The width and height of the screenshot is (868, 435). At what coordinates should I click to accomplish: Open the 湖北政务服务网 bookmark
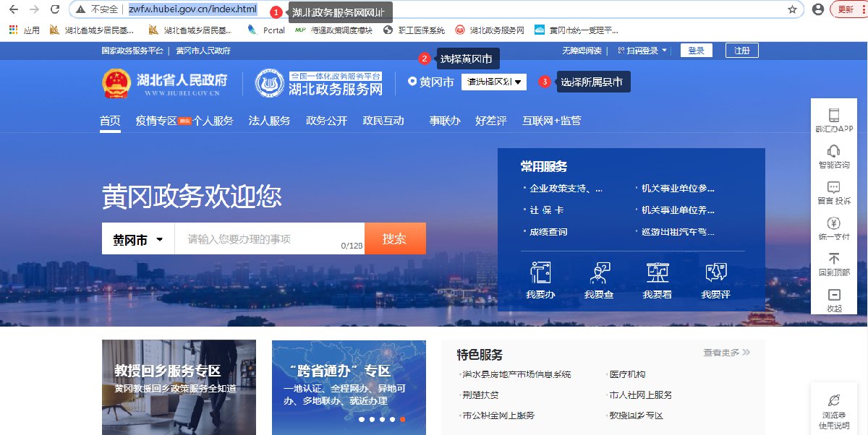tap(490, 30)
